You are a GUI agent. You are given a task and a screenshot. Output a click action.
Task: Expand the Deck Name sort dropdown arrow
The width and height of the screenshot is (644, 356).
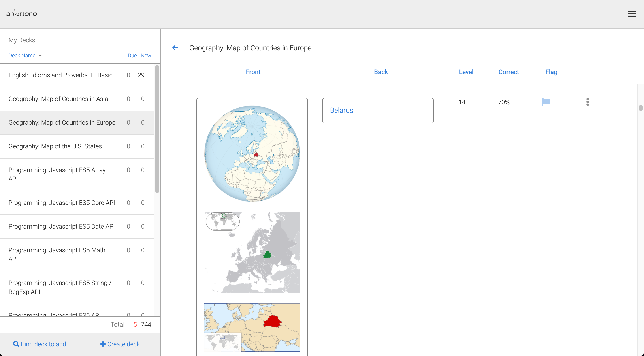(40, 56)
